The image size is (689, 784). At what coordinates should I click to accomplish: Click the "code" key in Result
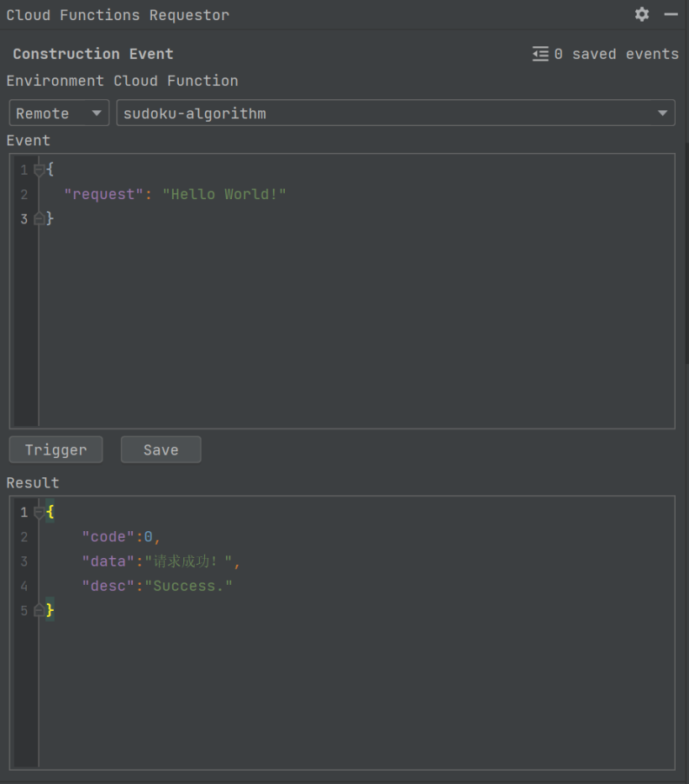[108, 536]
